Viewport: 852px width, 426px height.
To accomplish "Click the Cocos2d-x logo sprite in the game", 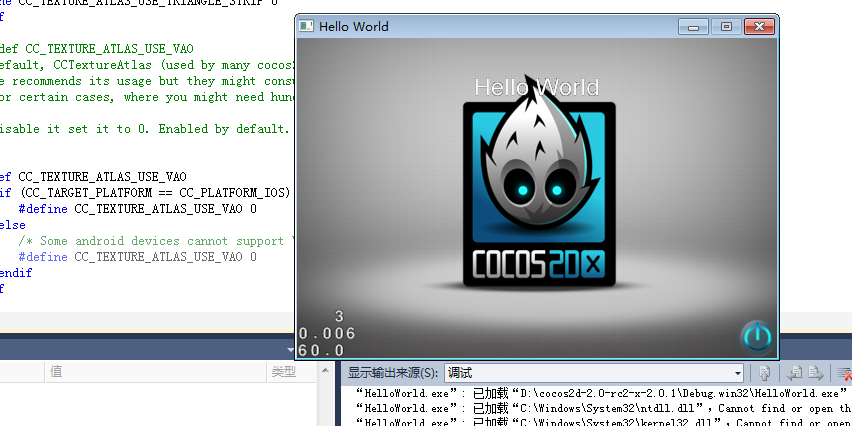I will coord(539,182).
